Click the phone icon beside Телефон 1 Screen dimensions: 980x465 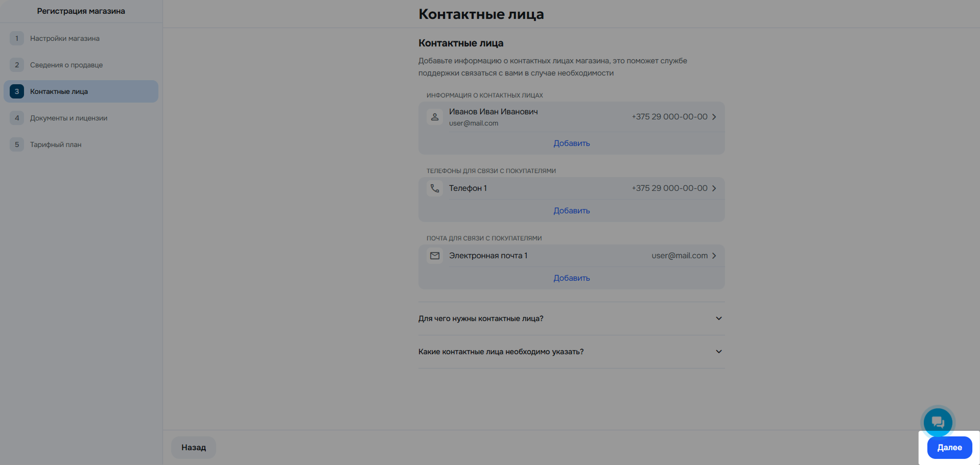(x=435, y=188)
